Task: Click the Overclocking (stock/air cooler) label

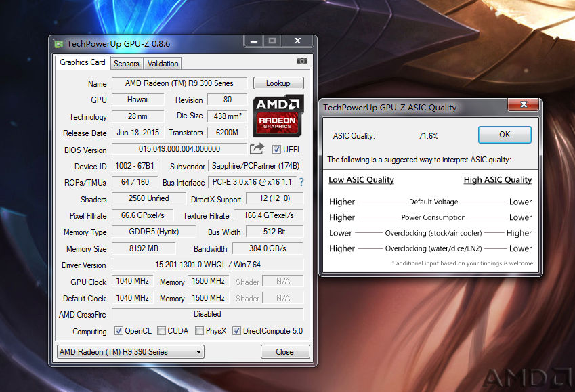Action: pyautogui.click(x=433, y=233)
